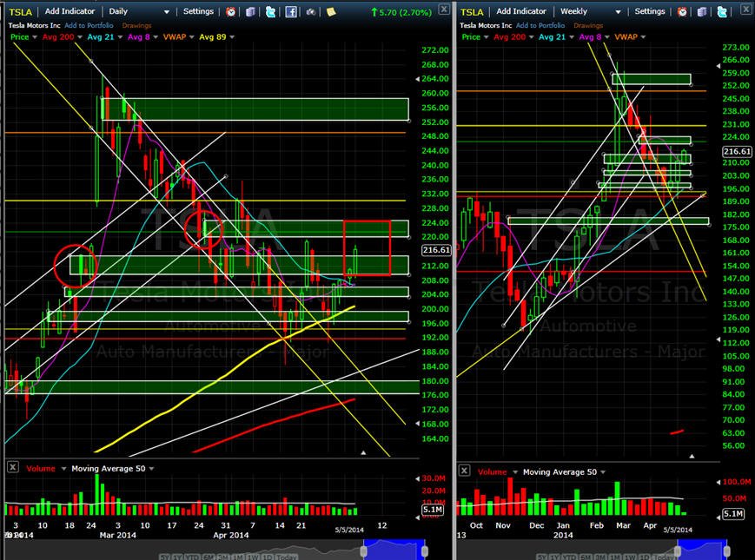
Task: Share chart via Facebook icon
Action: tap(291, 11)
